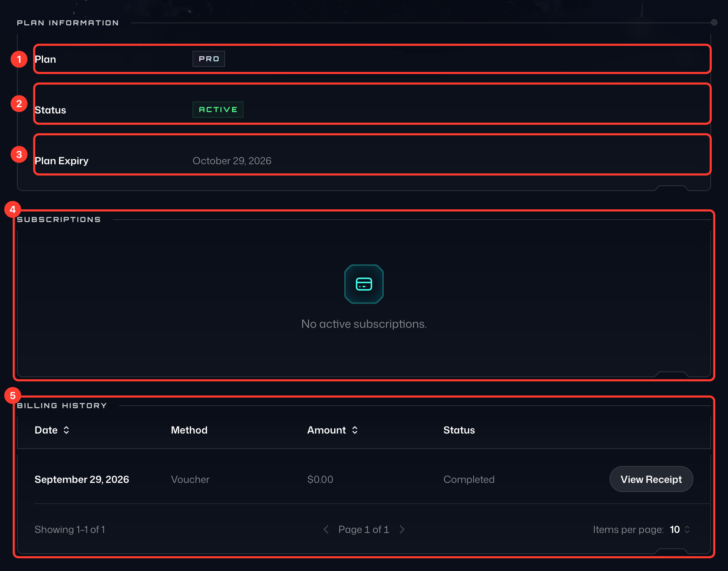728x571 pixels.
Task: Click the ACTIVE status badge
Action: (x=218, y=110)
